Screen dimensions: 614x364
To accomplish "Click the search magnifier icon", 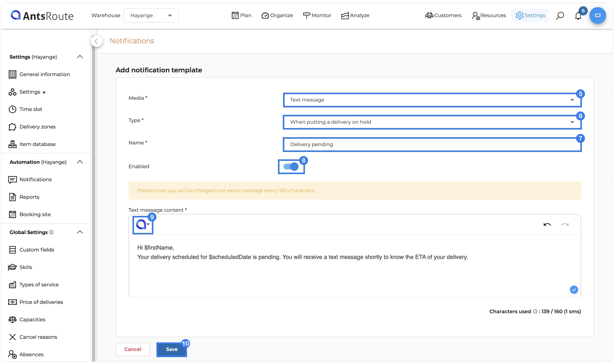I will 559,16.
